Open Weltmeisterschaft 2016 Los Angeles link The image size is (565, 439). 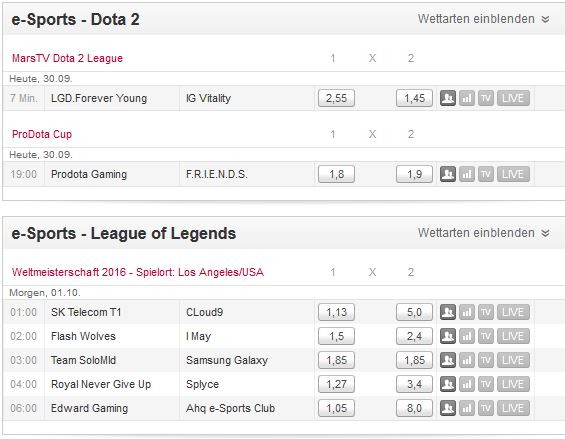pyautogui.click(x=138, y=272)
